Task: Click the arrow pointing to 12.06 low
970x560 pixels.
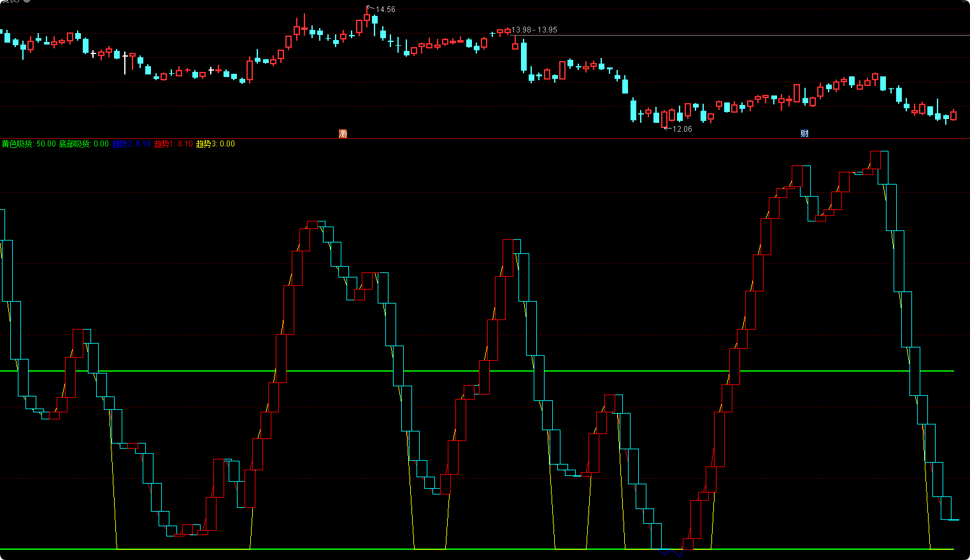Action: click(x=667, y=129)
